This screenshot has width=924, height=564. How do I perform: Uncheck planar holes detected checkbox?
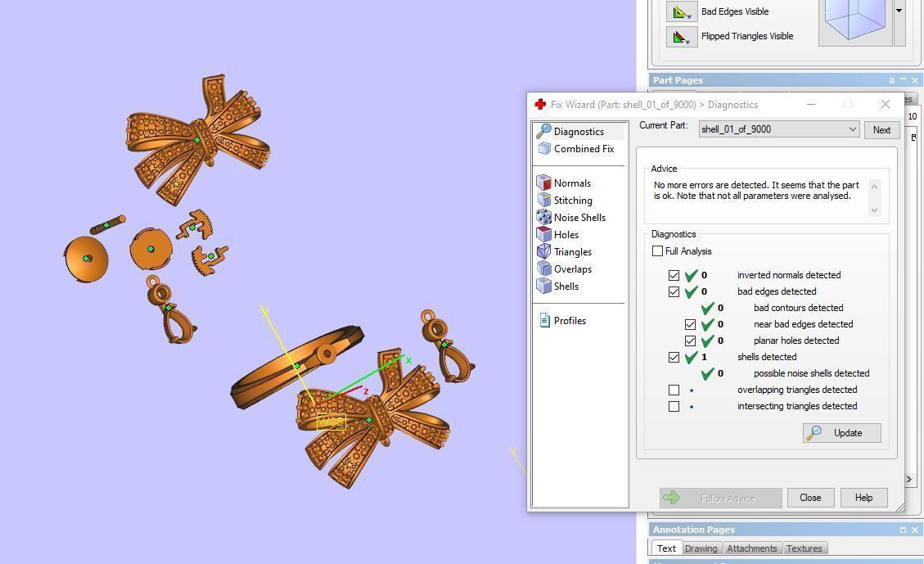(x=691, y=341)
